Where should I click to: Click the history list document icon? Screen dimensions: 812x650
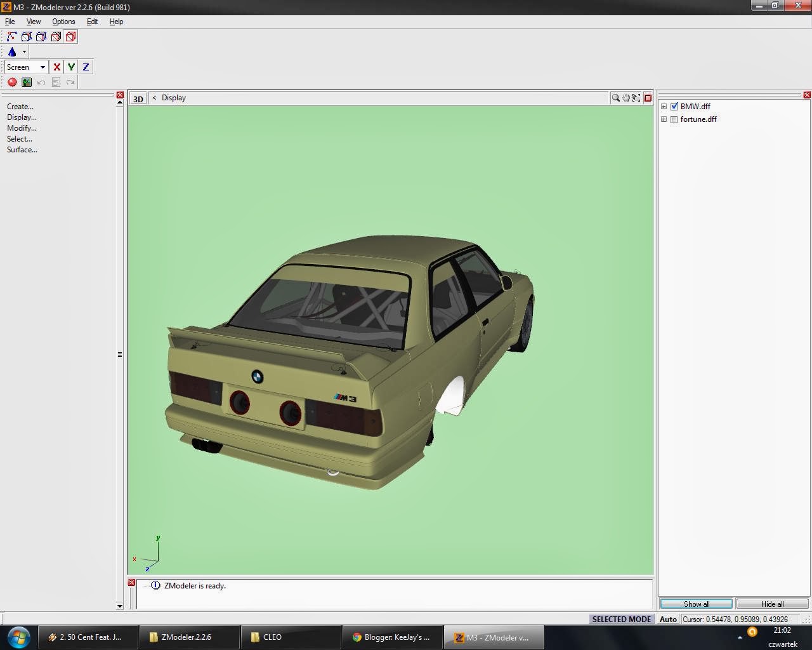click(56, 83)
